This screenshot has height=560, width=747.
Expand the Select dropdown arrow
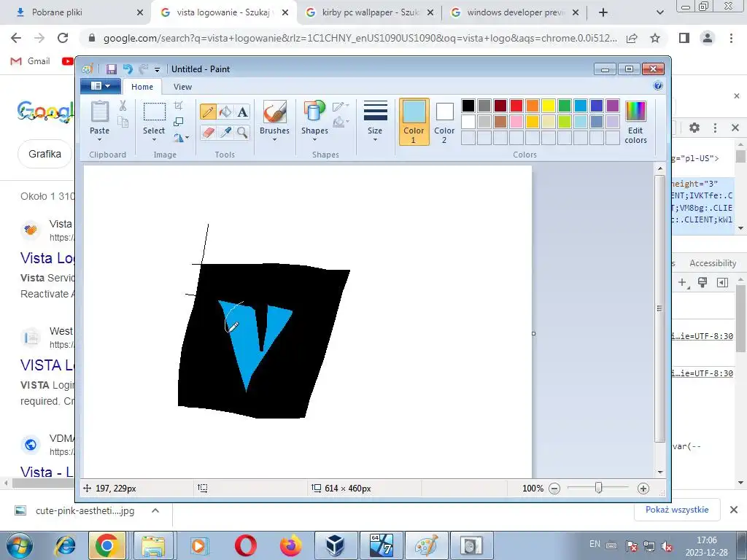(x=155, y=140)
